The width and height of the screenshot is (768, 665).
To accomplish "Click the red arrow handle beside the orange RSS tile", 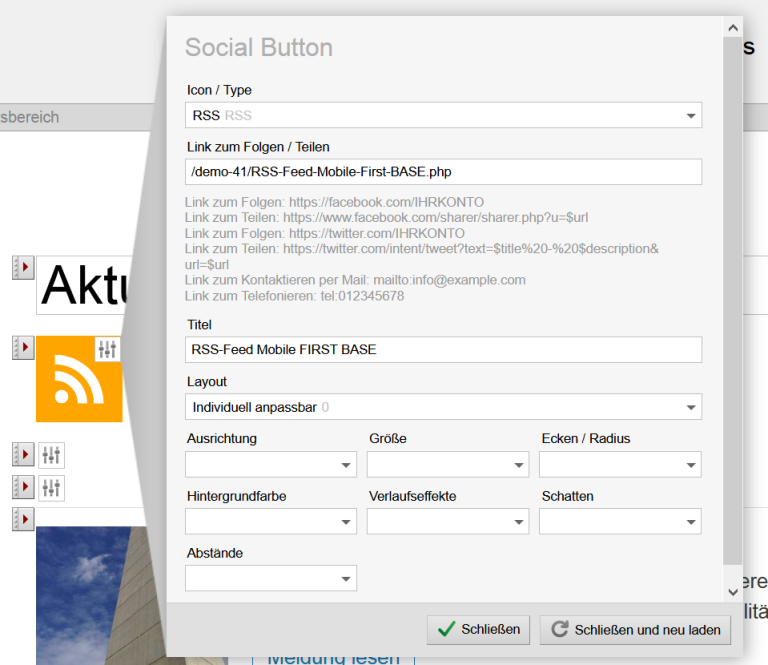I will pyautogui.click(x=23, y=348).
